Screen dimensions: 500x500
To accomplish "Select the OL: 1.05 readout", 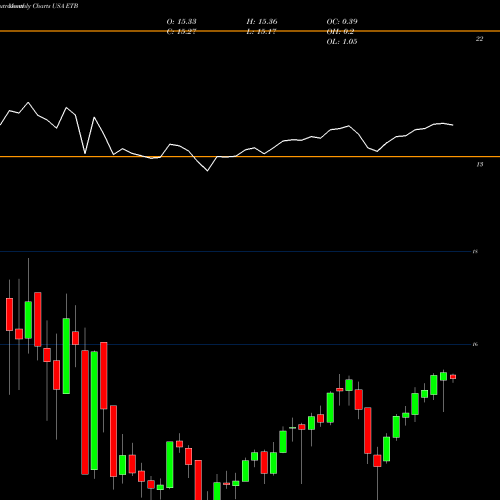I will [342, 42].
